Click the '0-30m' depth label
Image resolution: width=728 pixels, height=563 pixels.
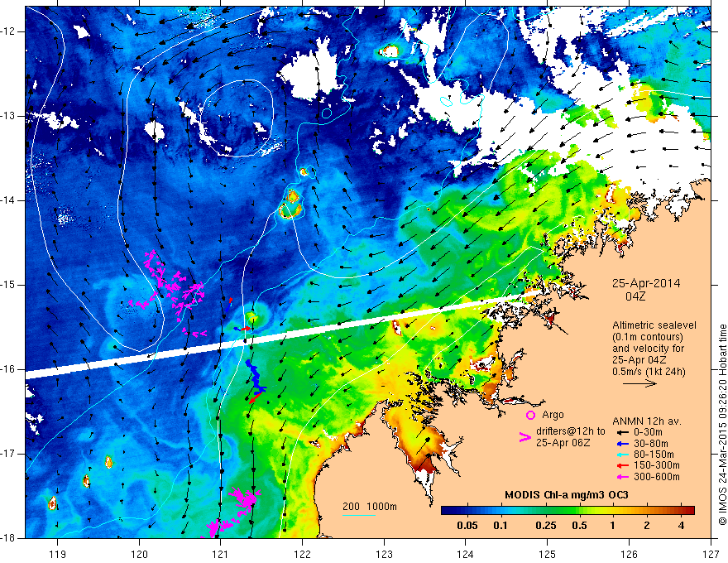point(648,432)
